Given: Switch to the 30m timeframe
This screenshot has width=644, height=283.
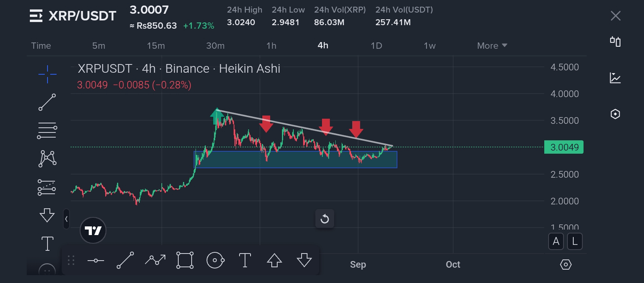Looking at the screenshot, I should coord(216,46).
